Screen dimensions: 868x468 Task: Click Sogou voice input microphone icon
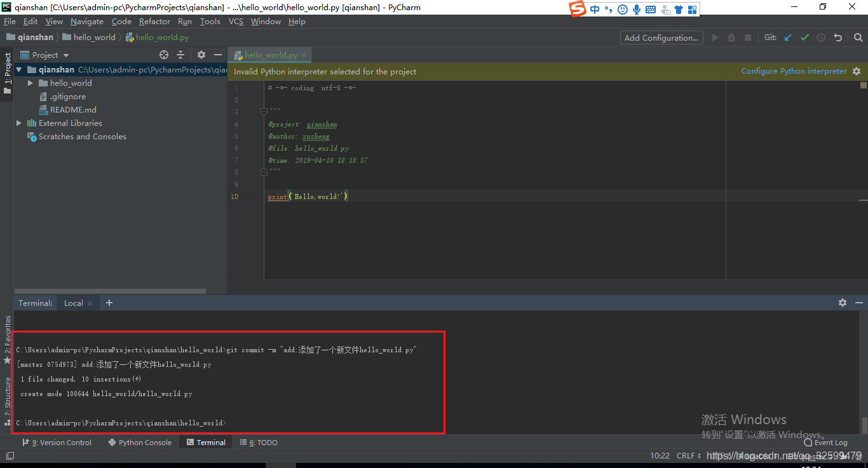click(637, 9)
